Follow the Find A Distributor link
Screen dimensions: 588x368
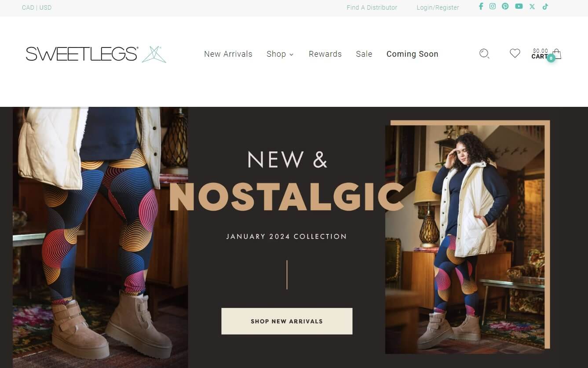click(x=372, y=7)
